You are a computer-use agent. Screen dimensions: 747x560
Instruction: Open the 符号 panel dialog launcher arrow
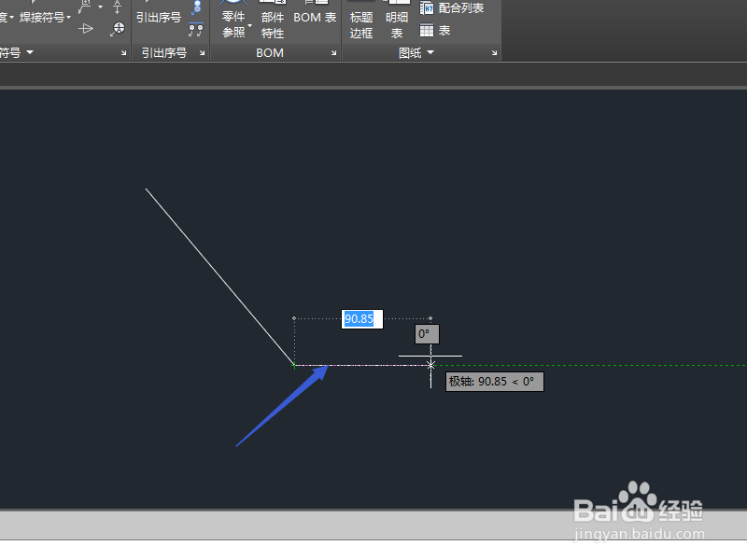pyautogui.click(x=124, y=53)
